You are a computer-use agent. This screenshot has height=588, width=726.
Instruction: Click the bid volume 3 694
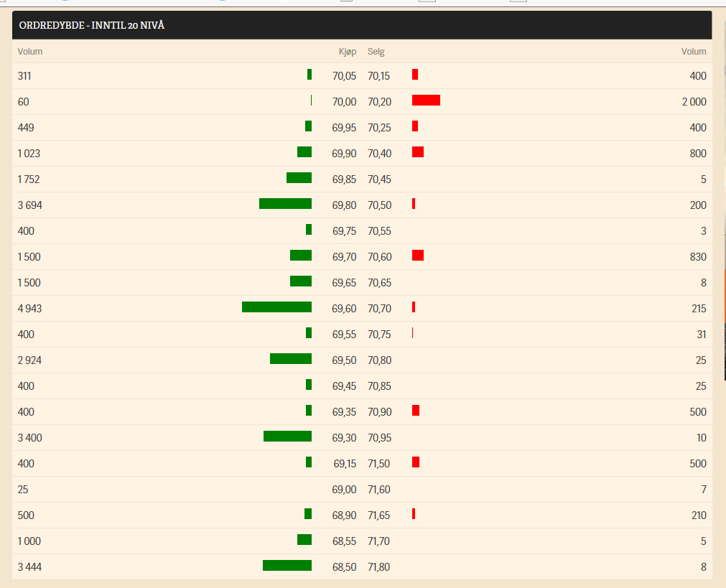tap(30, 205)
